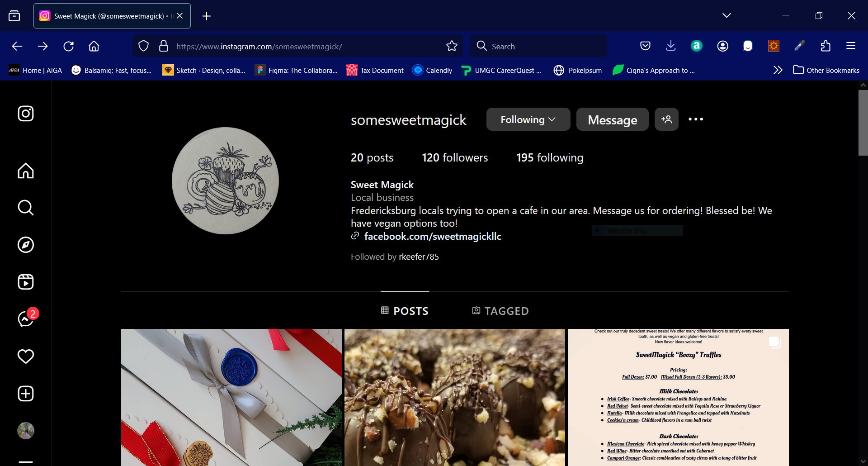Image resolution: width=868 pixels, height=466 pixels.
Task: Open the browser home page
Action: click(x=94, y=46)
